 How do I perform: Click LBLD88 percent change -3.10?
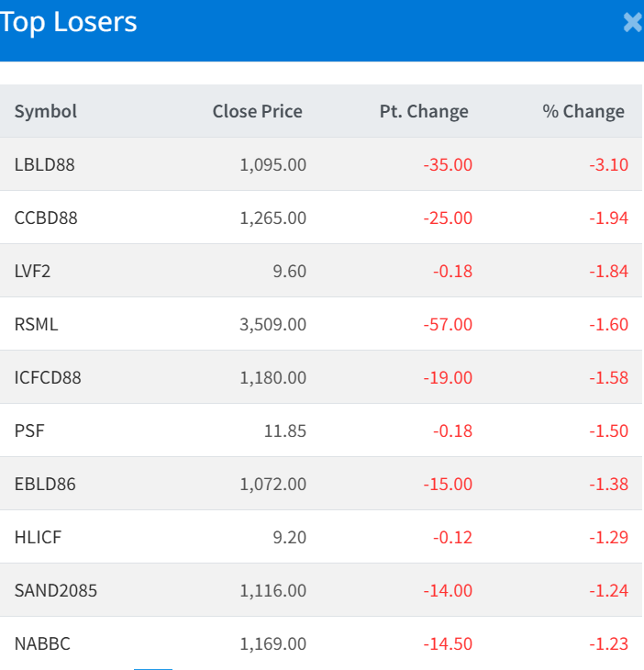pyautogui.click(x=608, y=165)
